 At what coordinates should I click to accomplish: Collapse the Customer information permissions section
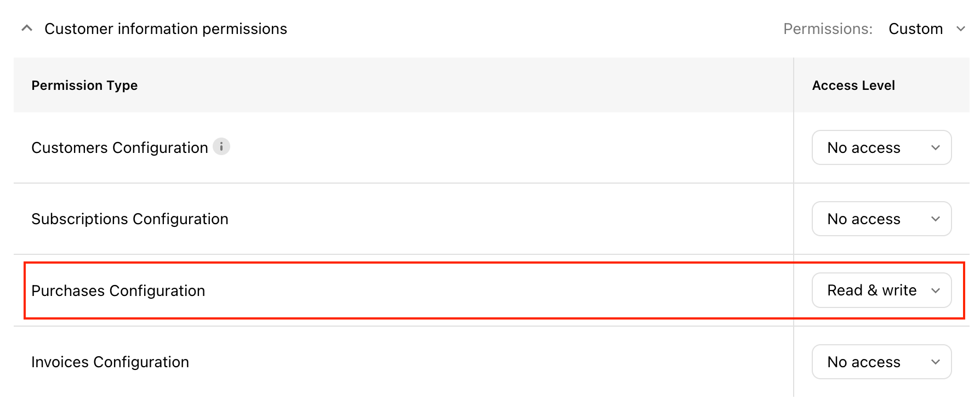coord(27,29)
